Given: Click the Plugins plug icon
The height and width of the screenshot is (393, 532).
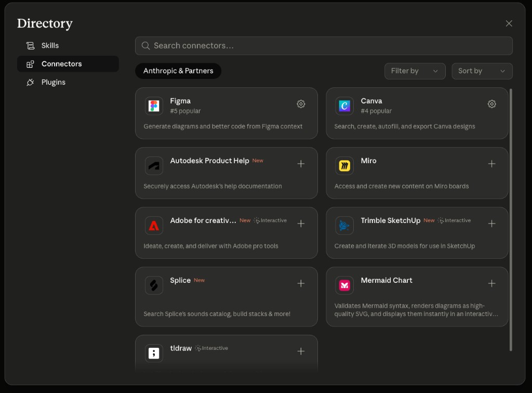Looking at the screenshot, I should pos(30,82).
